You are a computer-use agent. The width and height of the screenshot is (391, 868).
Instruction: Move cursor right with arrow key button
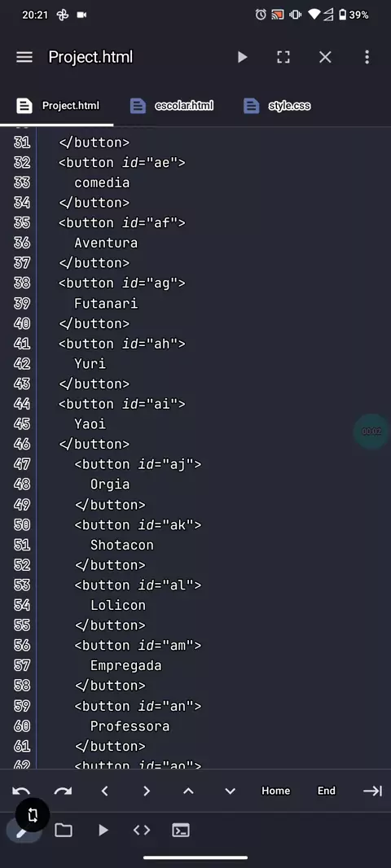pyautogui.click(x=147, y=791)
